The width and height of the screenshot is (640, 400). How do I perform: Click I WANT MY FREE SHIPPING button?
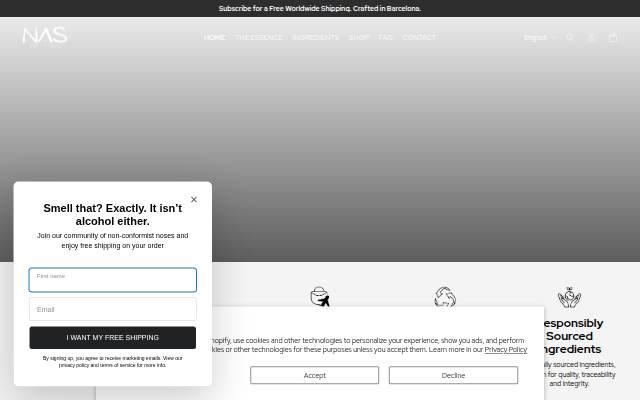point(113,338)
